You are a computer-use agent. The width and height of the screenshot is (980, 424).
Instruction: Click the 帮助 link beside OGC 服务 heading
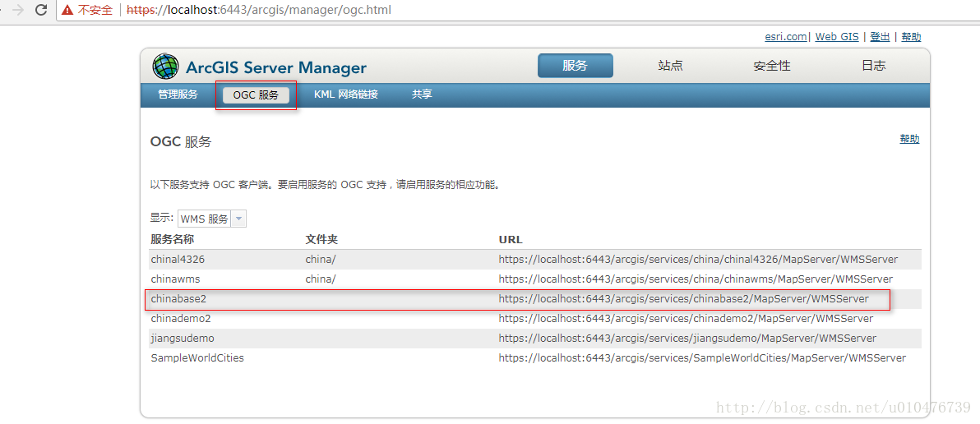click(909, 139)
